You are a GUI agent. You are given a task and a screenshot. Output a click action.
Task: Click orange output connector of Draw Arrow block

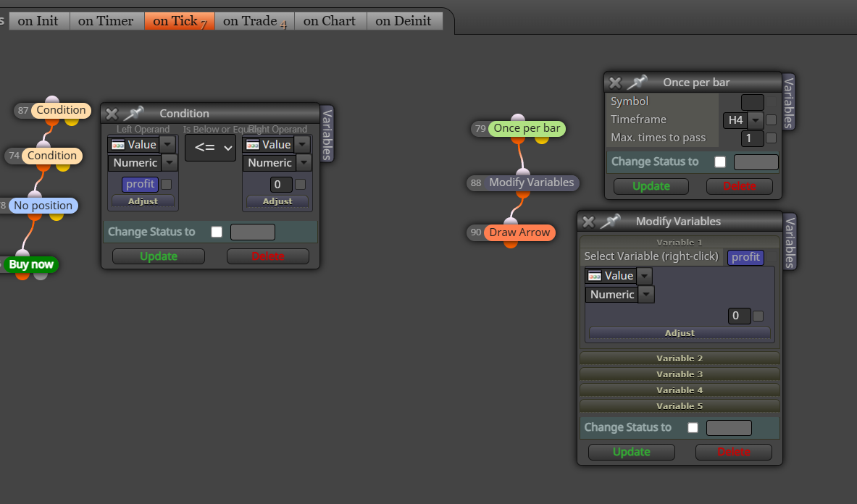511,243
